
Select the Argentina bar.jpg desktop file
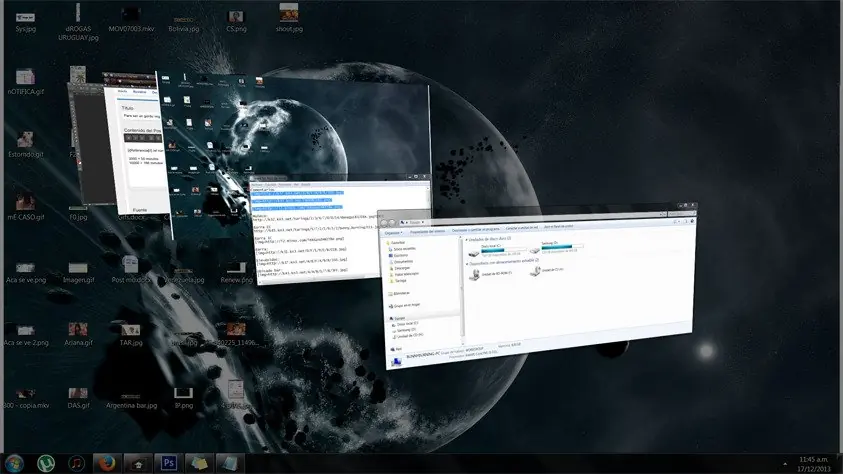pyautogui.click(x=131, y=399)
